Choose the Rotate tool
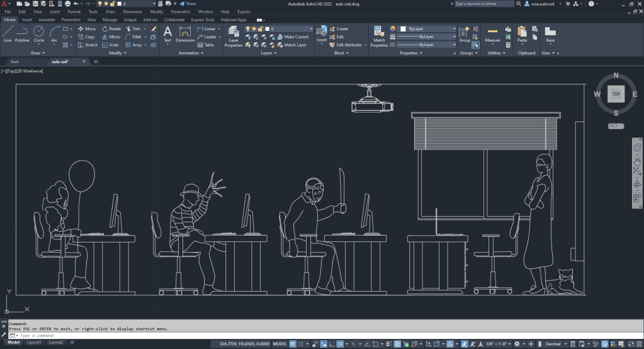Image resolution: width=644 pixels, height=349 pixels. [x=111, y=29]
